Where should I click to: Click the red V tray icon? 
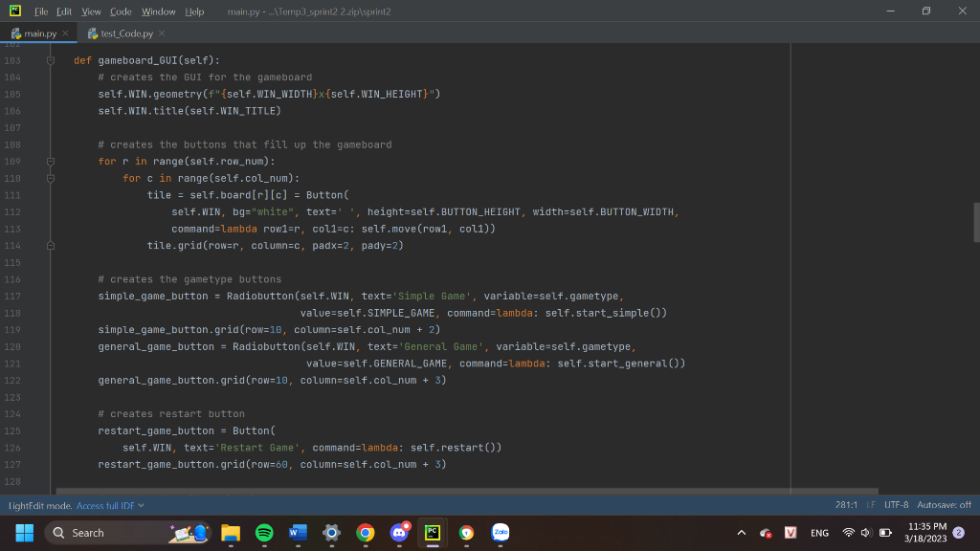(x=791, y=532)
